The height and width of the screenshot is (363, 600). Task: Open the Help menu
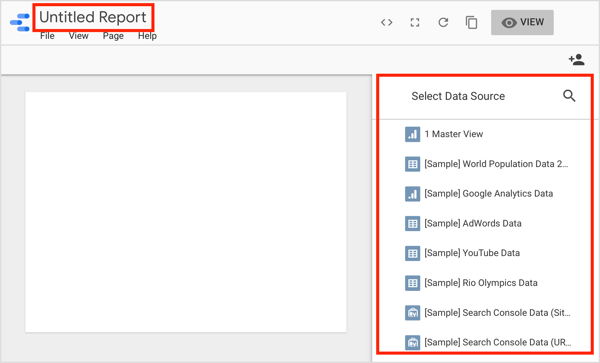coord(147,36)
